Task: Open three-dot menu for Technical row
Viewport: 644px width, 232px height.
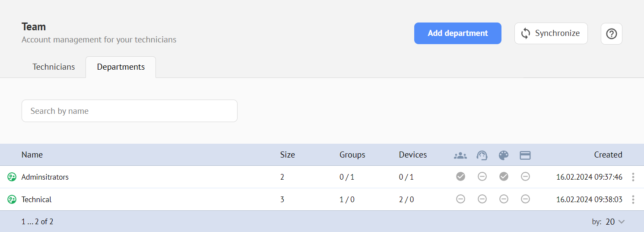Action: pos(633,200)
